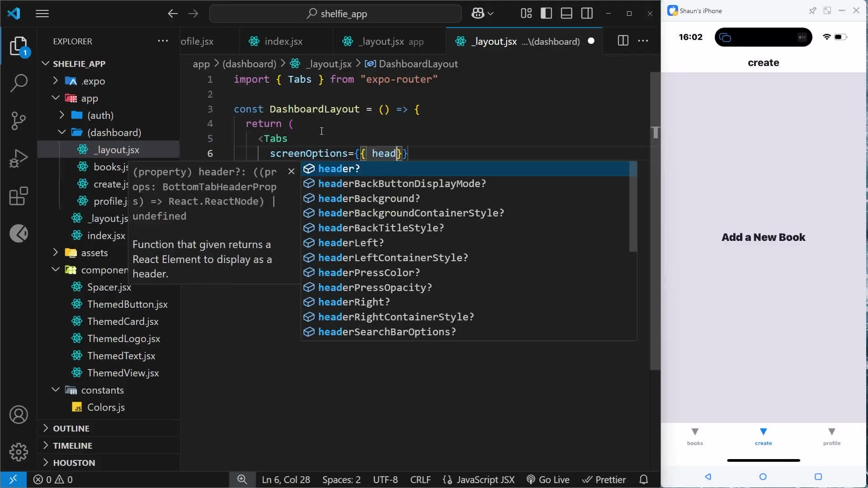Expand the .expo folder
The height and width of the screenshot is (488, 868).
(93, 81)
